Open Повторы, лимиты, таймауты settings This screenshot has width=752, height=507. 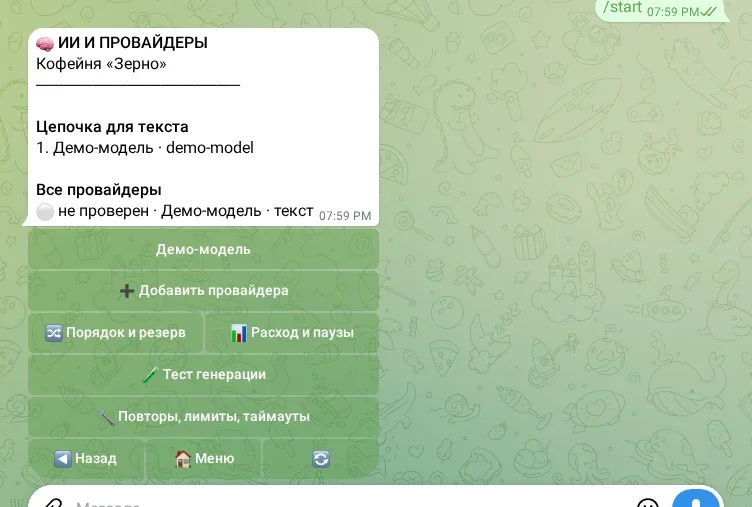(203, 416)
